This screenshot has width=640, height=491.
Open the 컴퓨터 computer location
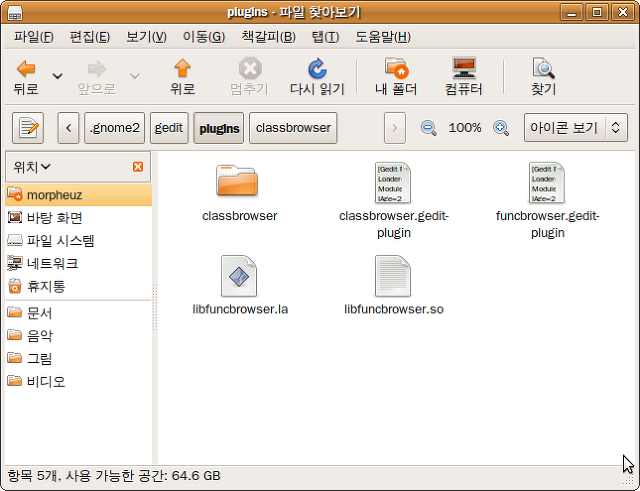point(464,77)
